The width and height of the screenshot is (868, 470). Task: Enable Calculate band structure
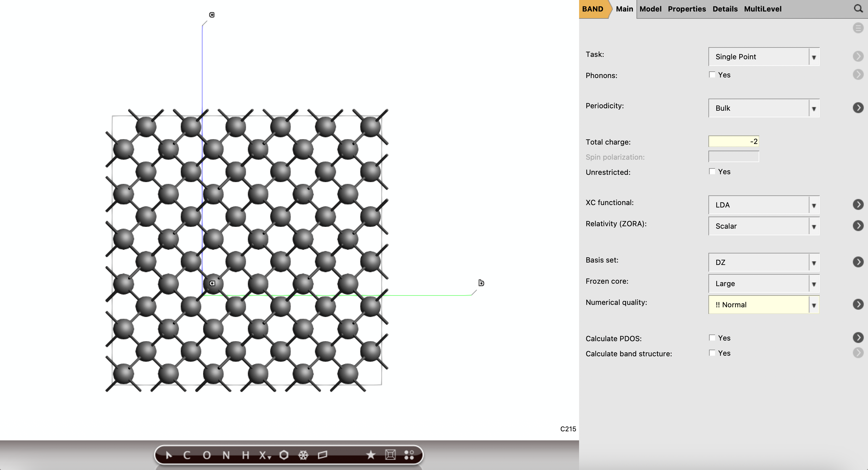(712, 353)
